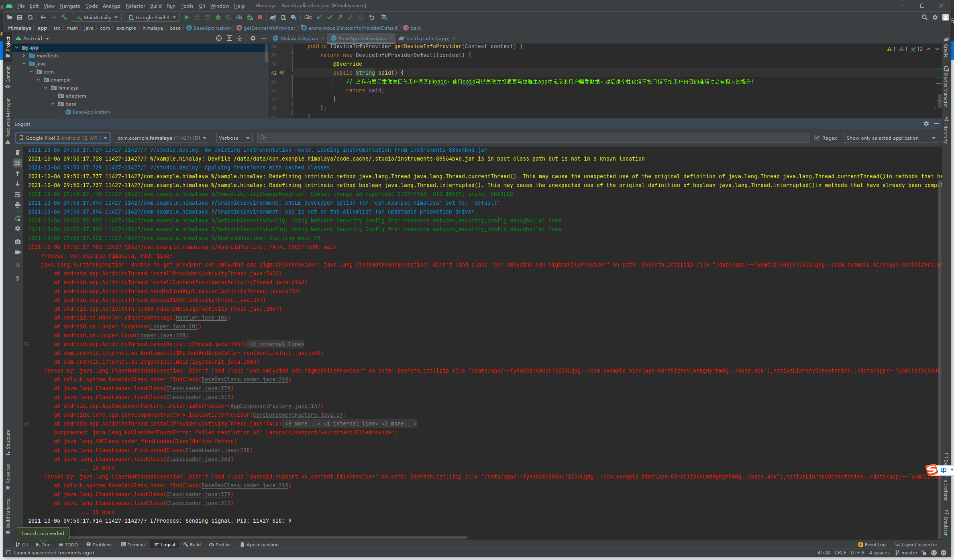The width and height of the screenshot is (954, 560).
Task: Click the master Git branch in status bar
Action: (906, 553)
